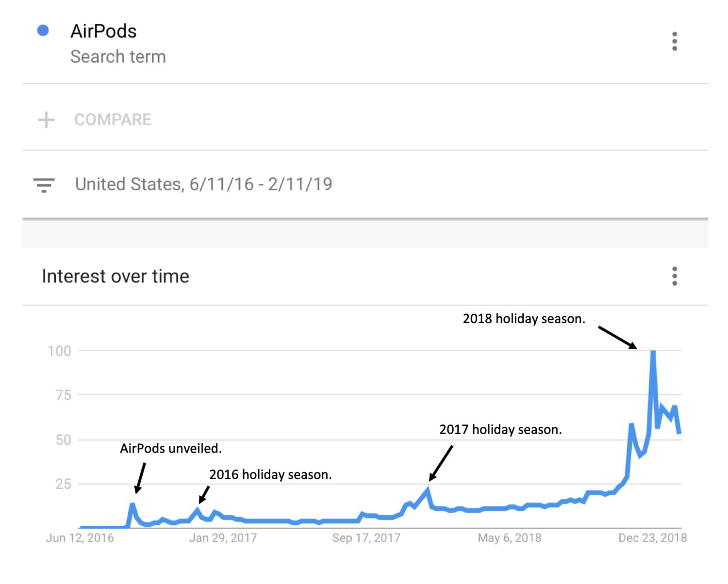The height and width of the screenshot is (584, 728).
Task: Click the filter icon beside United States
Action: pyautogui.click(x=44, y=185)
